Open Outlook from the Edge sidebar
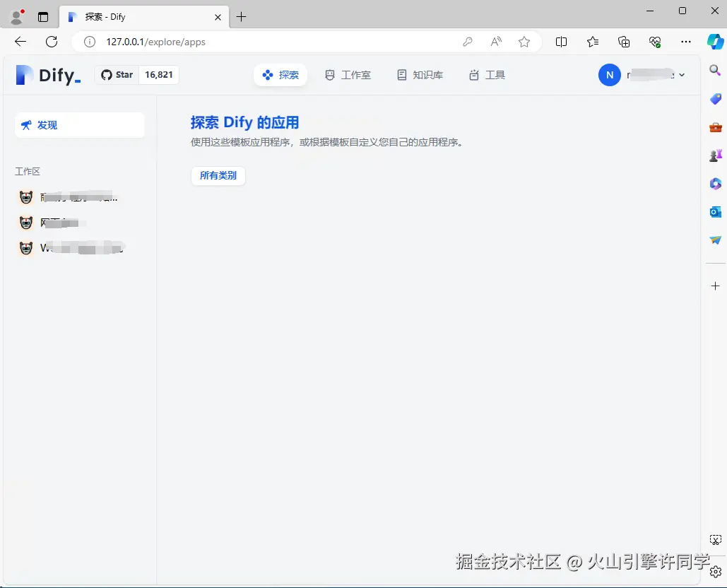Viewport: 727px width, 588px height. tap(715, 211)
